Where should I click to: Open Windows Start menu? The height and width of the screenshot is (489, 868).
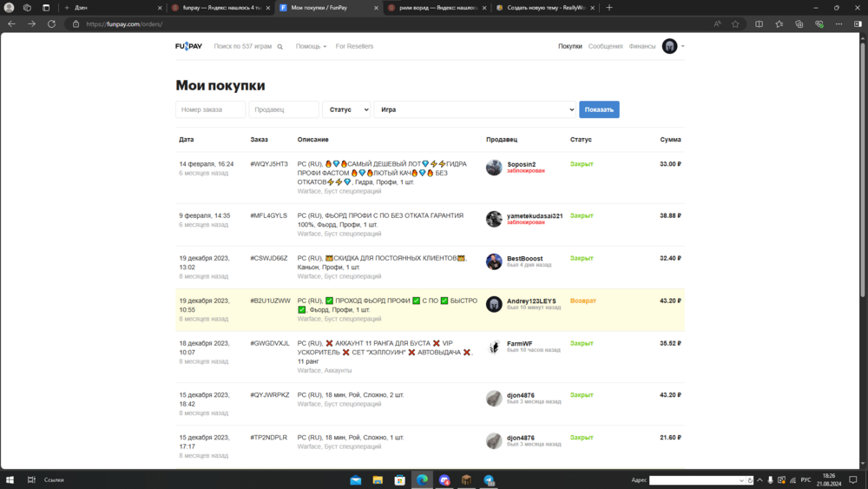pos(10,479)
